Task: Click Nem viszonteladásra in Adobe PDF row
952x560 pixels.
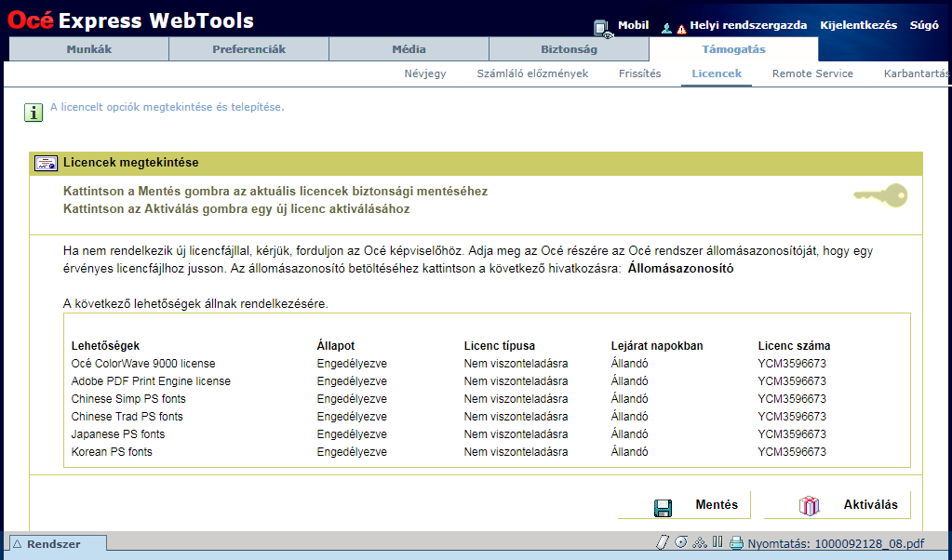Action: [x=516, y=381]
